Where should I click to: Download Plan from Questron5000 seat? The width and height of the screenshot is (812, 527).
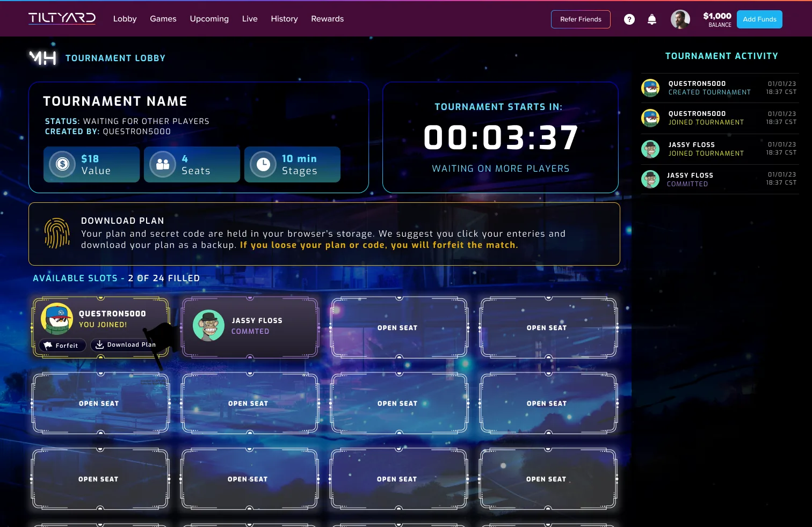[126, 345]
